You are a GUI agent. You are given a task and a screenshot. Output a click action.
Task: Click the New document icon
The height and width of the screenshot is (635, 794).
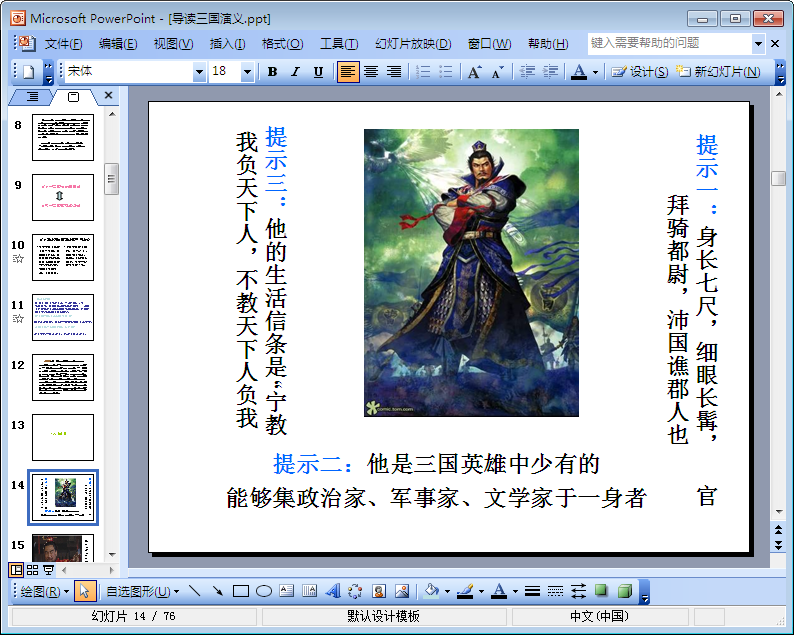click(x=28, y=72)
